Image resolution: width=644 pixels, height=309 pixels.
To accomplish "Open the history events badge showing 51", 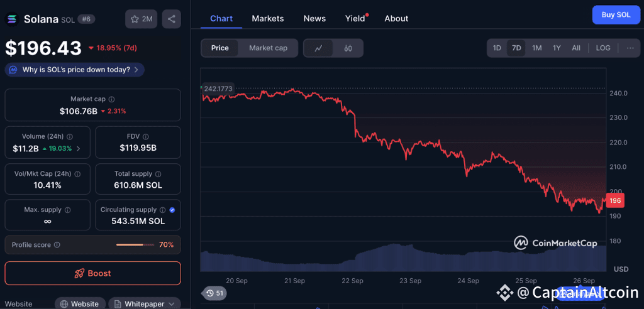I will click(214, 293).
